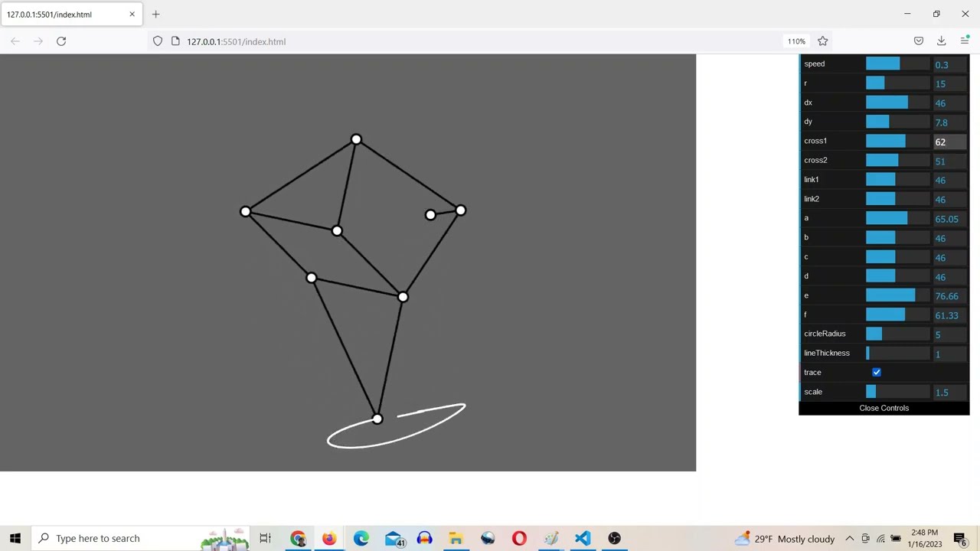Viewport: 980px width, 551px height.
Task: Open the downloads panel icon
Action: point(942,41)
